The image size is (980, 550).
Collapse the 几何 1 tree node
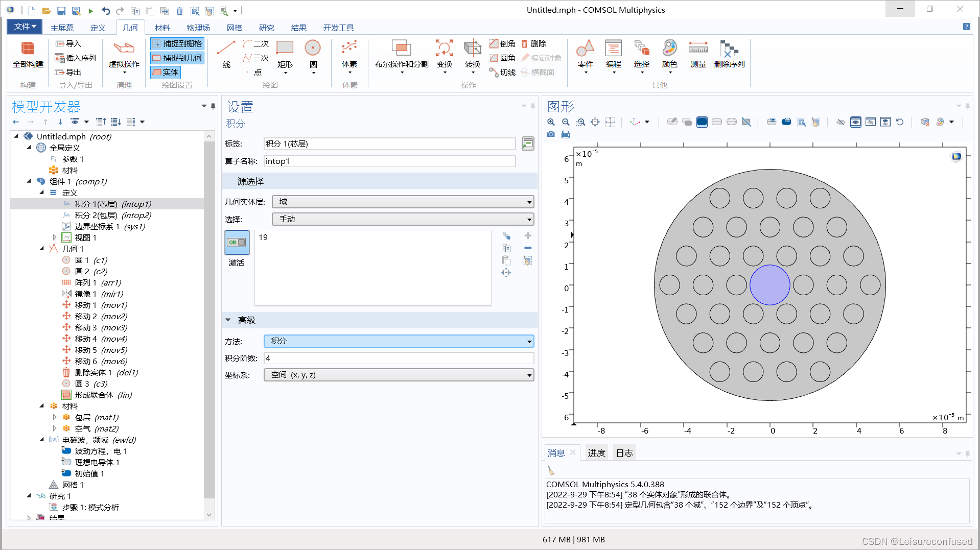click(x=42, y=249)
